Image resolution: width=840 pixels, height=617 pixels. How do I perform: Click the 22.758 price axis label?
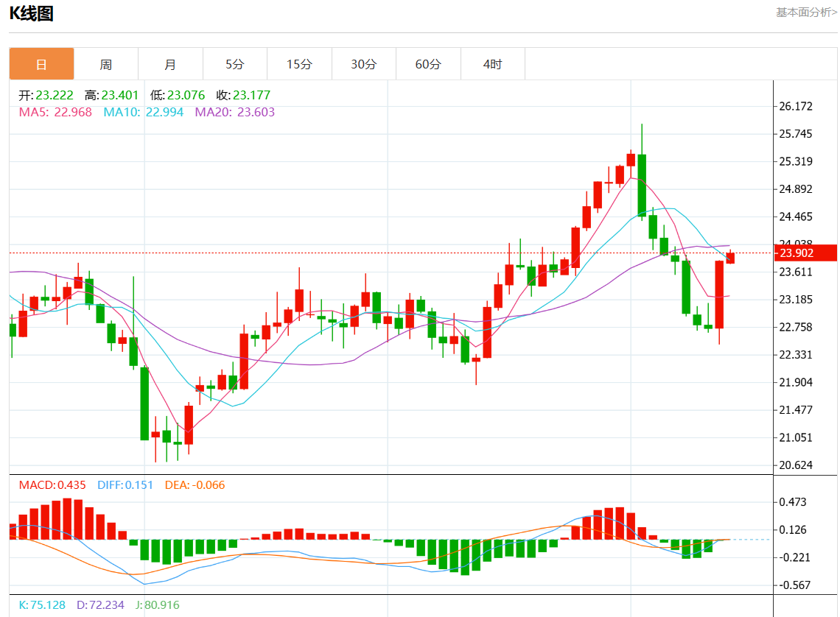[796, 327]
